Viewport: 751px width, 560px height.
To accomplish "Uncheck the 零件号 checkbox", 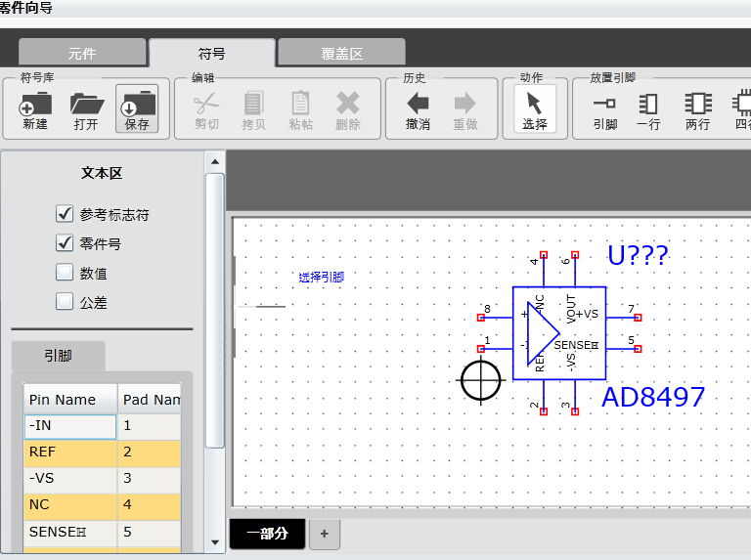I will click(x=65, y=243).
